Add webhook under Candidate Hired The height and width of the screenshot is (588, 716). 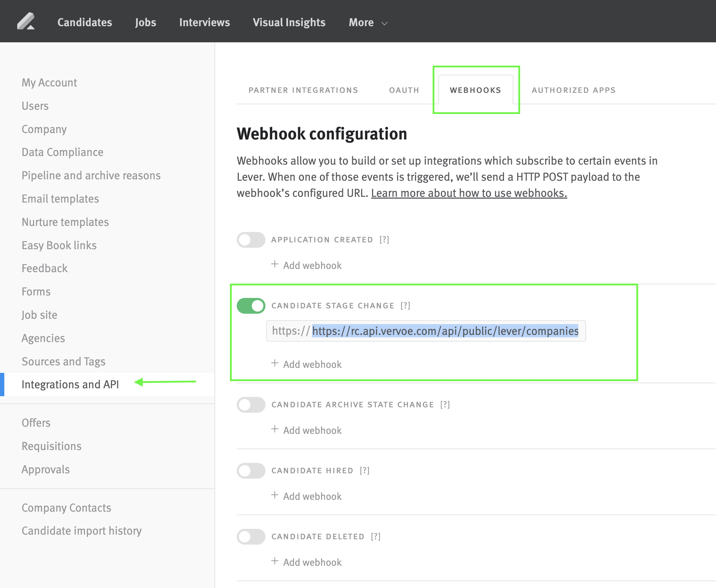[306, 496]
